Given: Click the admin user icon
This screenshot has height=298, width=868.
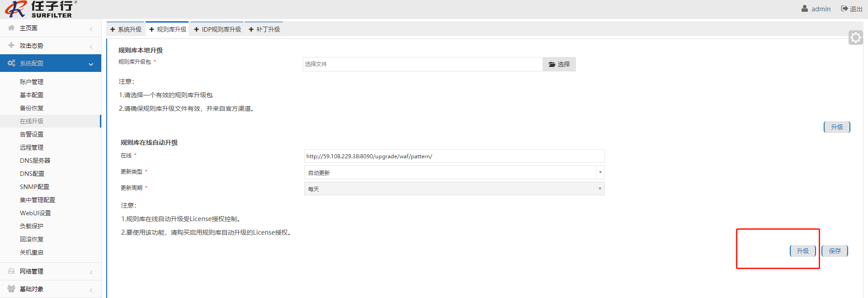Looking at the screenshot, I should 805,9.
